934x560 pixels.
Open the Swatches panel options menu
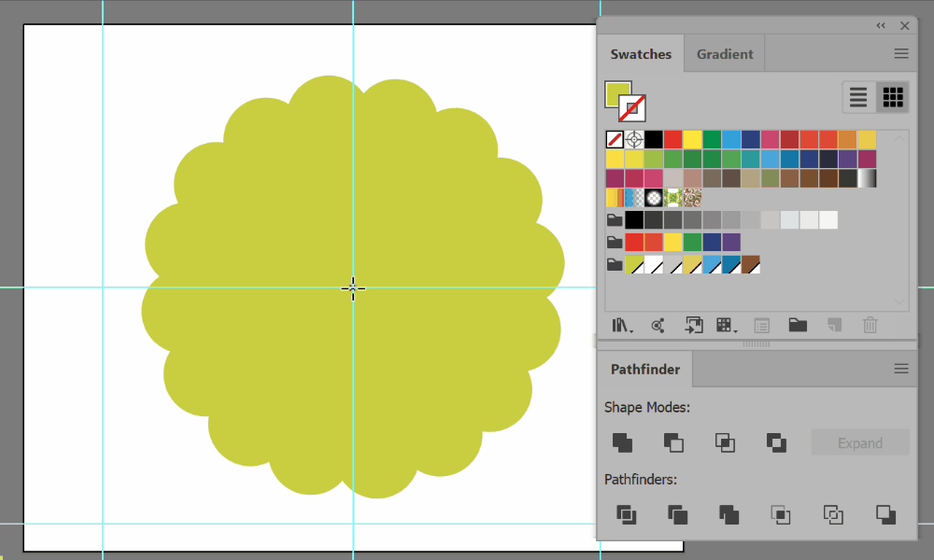900,53
